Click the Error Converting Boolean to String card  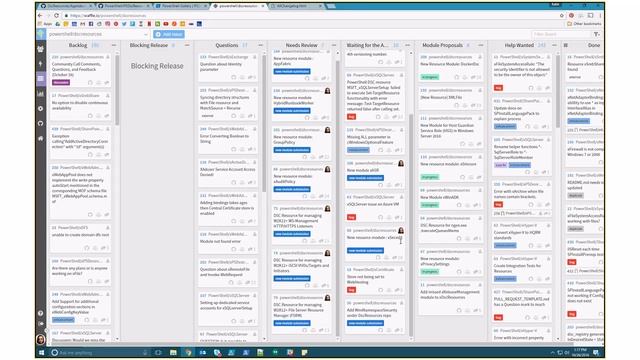[x=228, y=140]
